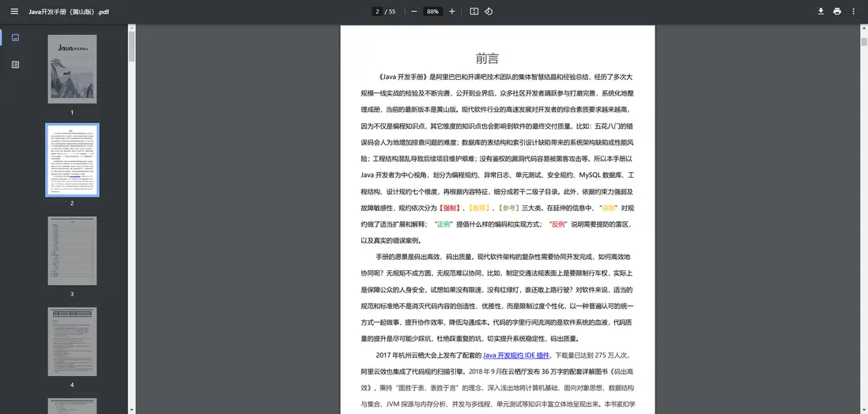Click the scroll-up arrow of document scrollbar
Screen dimensions: 868x414
[x=864, y=28]
